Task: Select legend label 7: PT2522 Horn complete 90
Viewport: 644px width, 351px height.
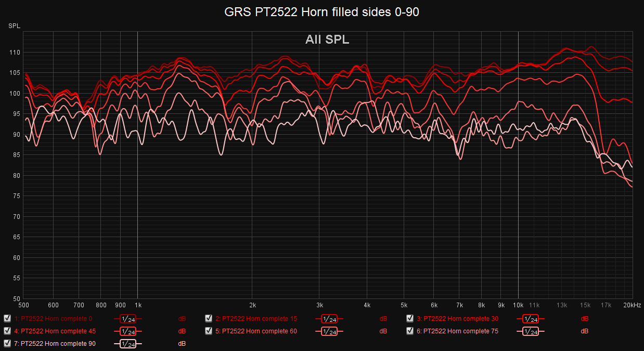Action: (x=55, y=344)
